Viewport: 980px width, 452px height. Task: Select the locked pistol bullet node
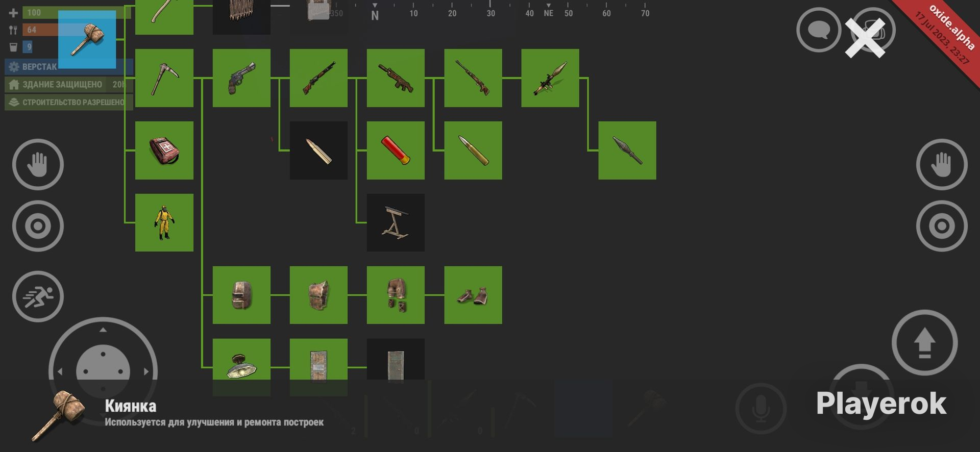click(318, 150)
